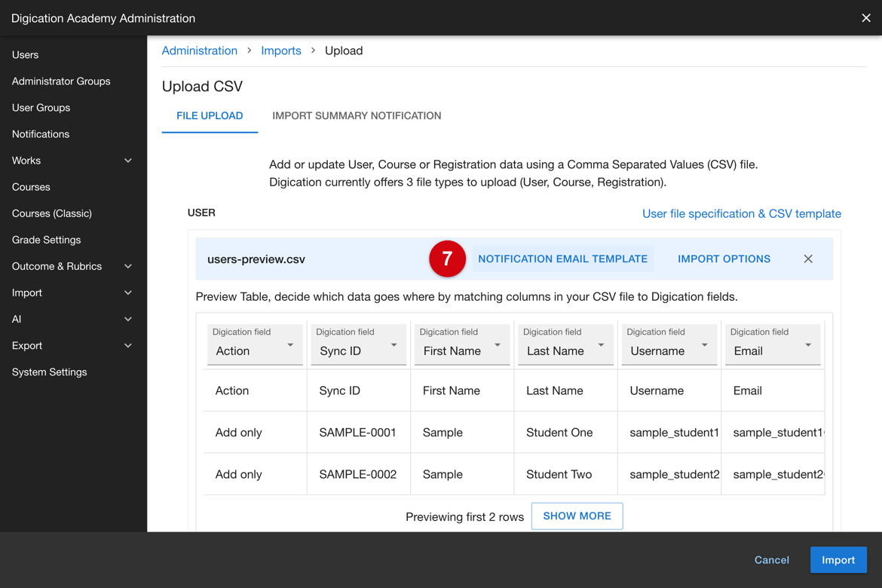
Task: Close the Digication Academy Administration dialog
Action: 865,18
